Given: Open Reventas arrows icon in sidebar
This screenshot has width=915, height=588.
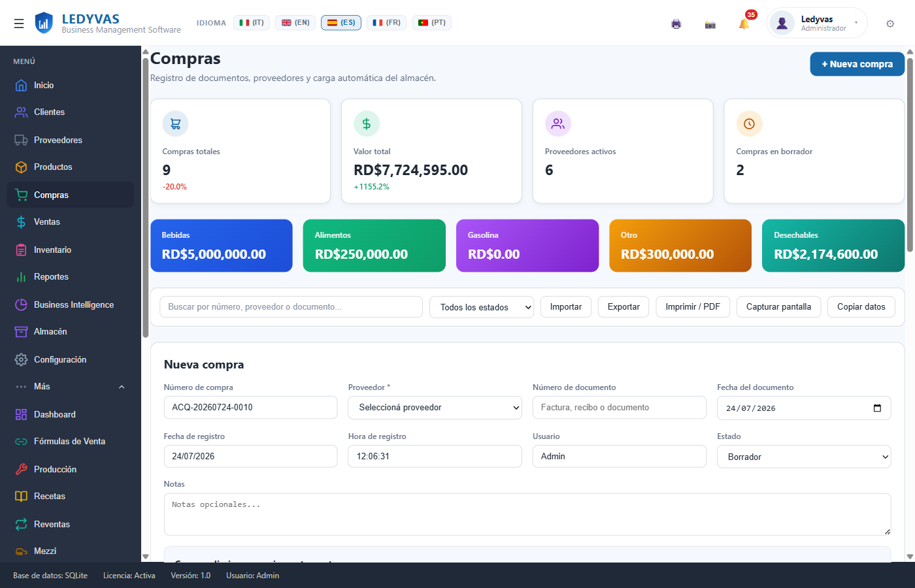Looking at the screenshot, I should coord(21,524).
